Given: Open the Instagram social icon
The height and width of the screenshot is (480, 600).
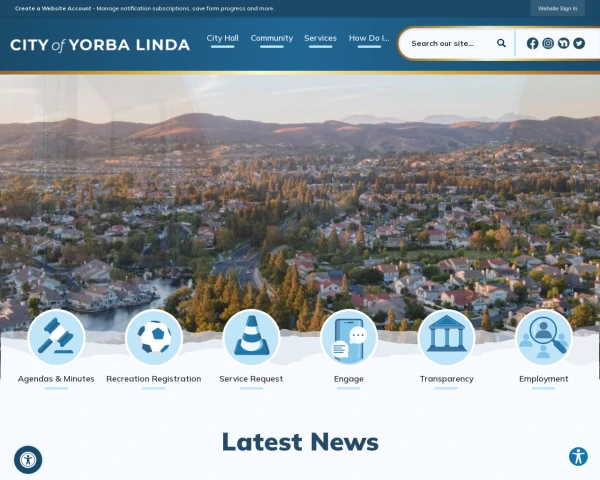Looking at the screenshot, I should (548, 43).
